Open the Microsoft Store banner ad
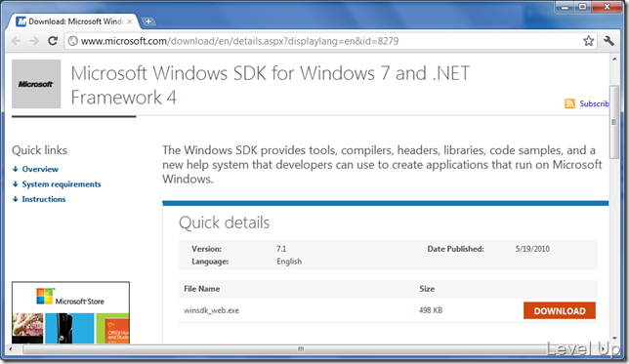Image resolution: width=629 pixels, height=364 pixels. click(x=70, y=312)
